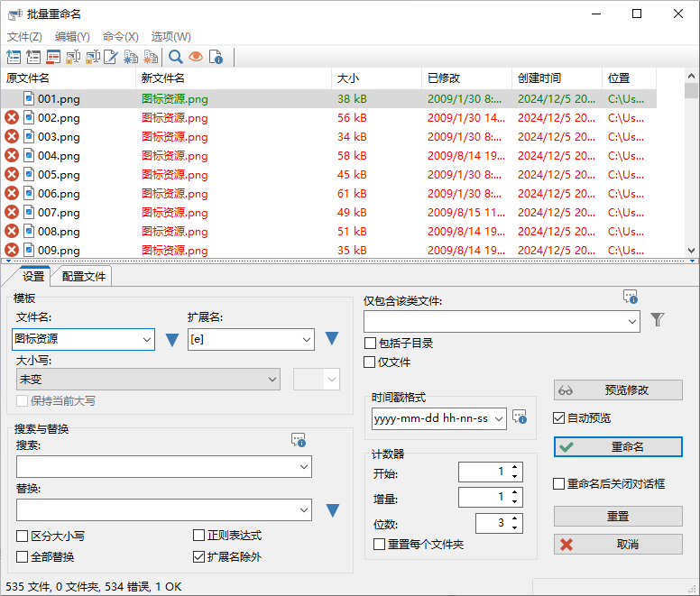The image size is (700, 596).
Task: Increase the 开始 counter value
Action: pos(515,467)
